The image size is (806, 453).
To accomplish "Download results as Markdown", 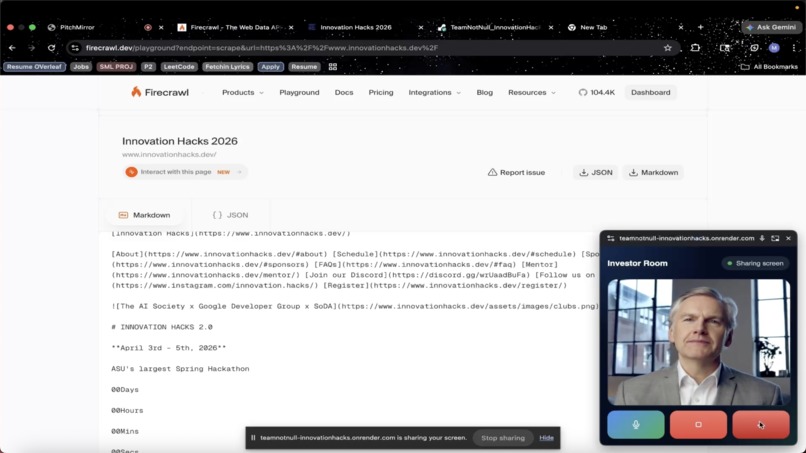I will coord(653,172).
